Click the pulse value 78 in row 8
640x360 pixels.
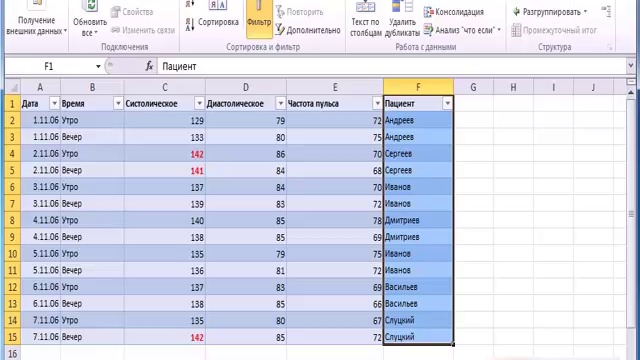pyautogui.click(x=335, y=220)
